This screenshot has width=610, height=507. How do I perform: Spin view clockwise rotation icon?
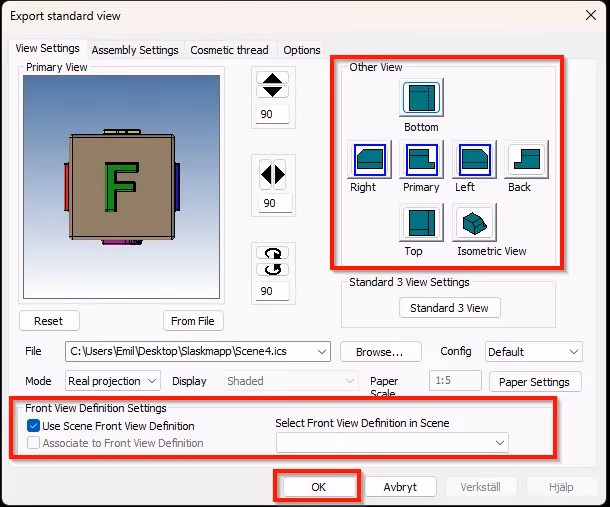click(x=272, y=253)
